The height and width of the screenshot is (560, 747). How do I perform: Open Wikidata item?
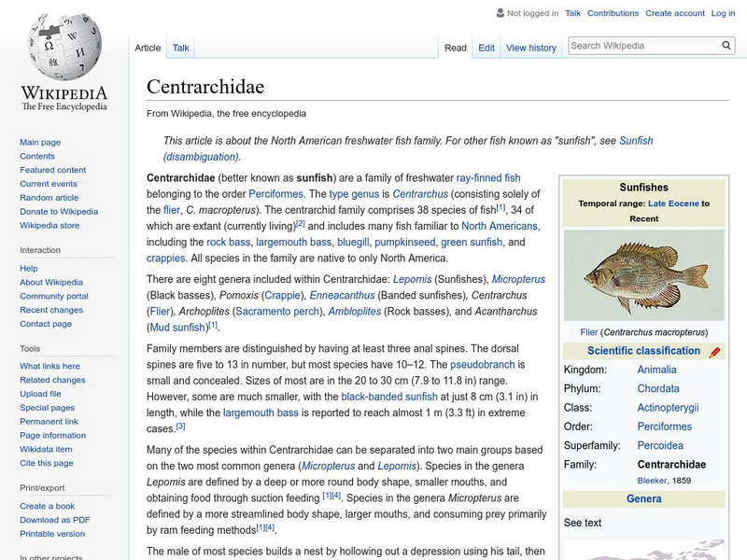(46, 449)
